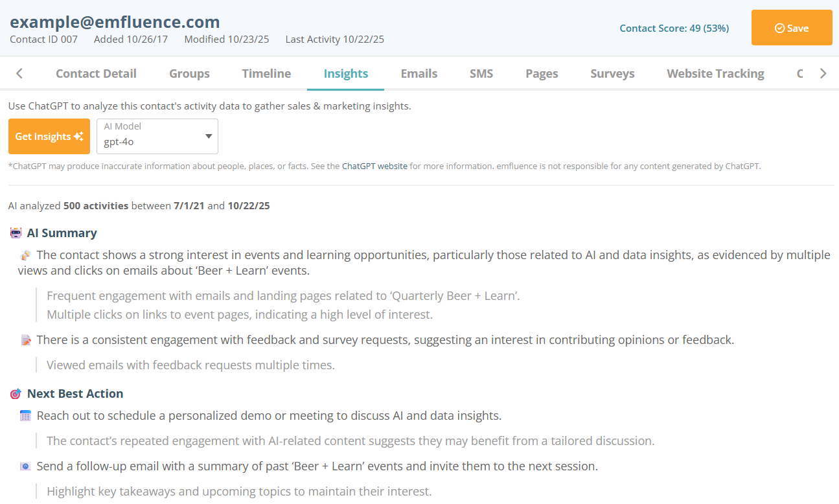
Task: Go to the Contact Detail tab
Action: click(96, 74)
